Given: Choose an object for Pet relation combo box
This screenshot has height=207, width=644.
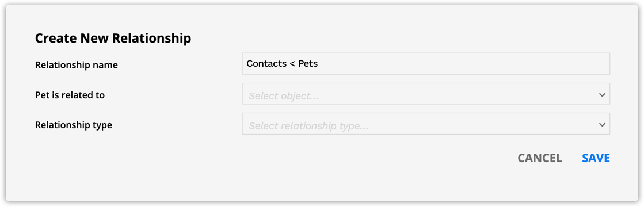Looking at the screenshot, I should pos(426,94).
